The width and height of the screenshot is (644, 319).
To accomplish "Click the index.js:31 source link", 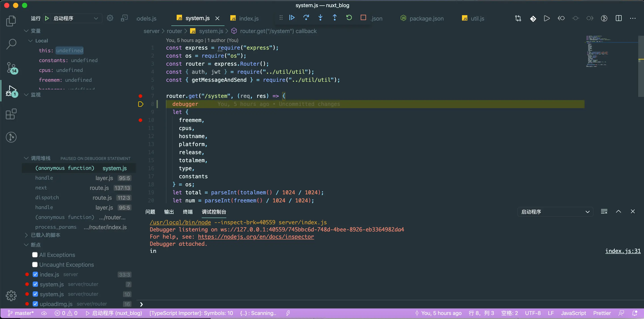I will tap(623, 251).
